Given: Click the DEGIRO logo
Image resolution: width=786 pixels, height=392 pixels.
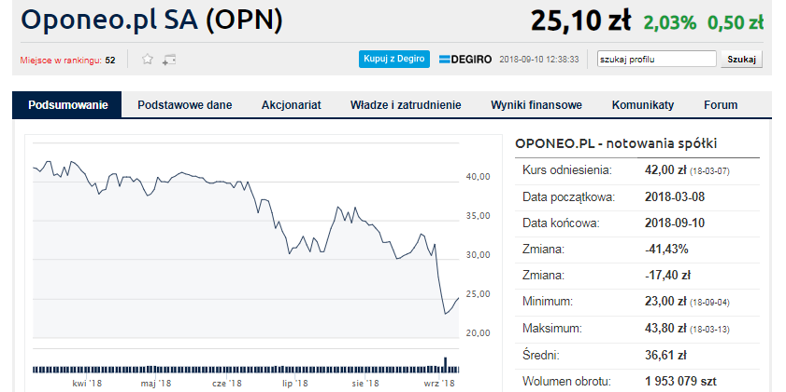Looking at the screenshot, I should (465, 59).
